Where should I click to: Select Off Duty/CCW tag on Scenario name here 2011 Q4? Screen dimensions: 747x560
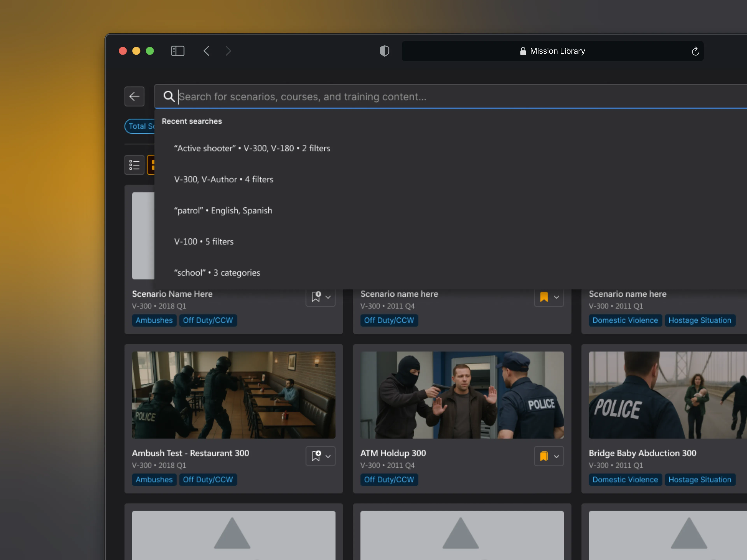pos(389,320)
